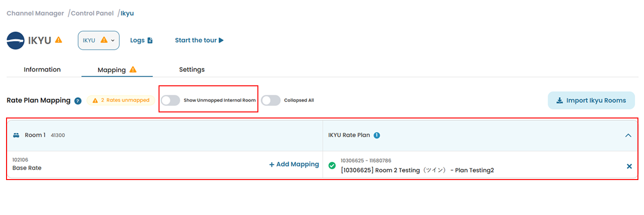Image resolution: width=644 pixels, height=215 pixels.
Task: Click the IKYU Rate Plan count badge
Action: pos(377,135)
